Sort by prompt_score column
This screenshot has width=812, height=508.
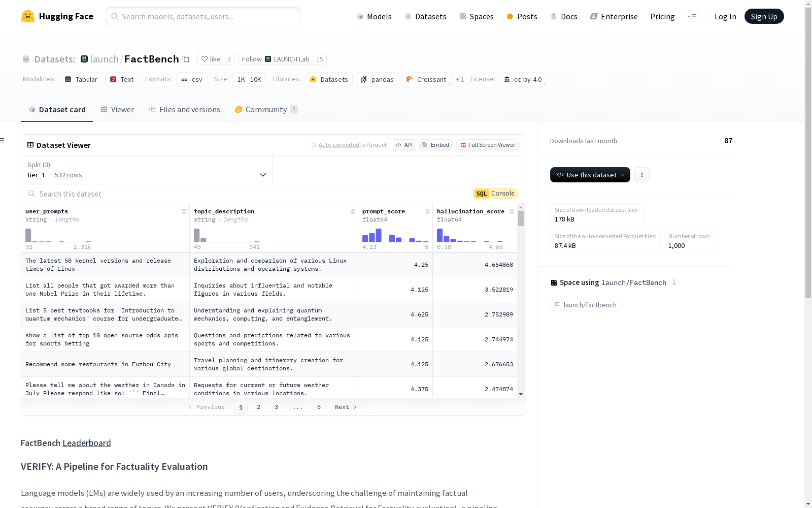(x=427, y=211)
